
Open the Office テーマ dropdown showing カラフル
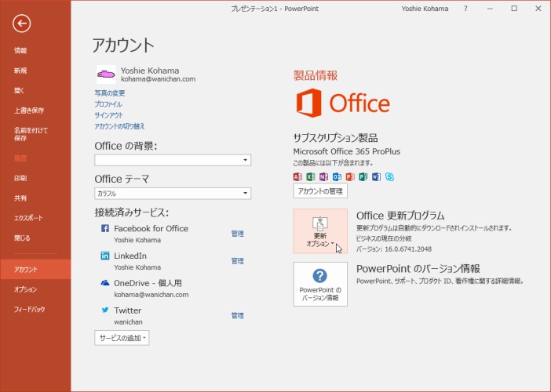[173, 194]
